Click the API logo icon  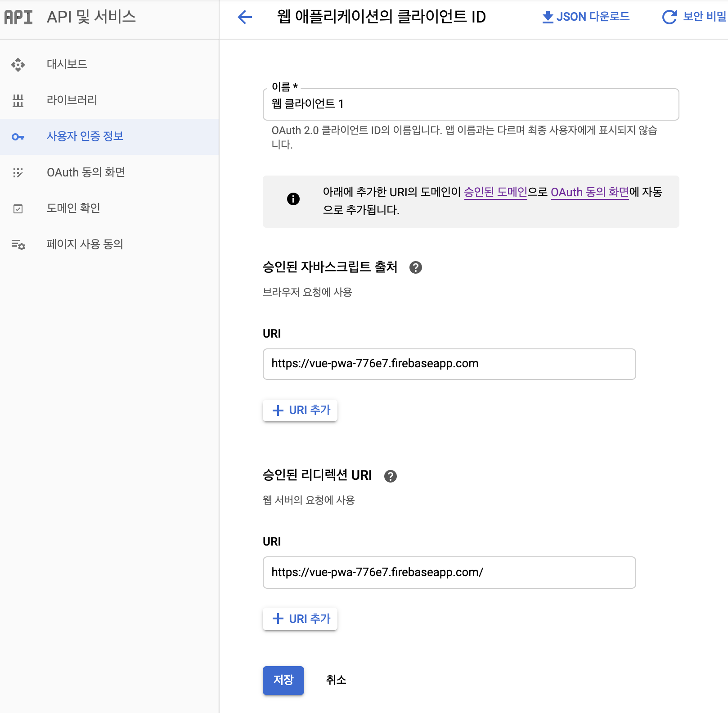(18, 17)
